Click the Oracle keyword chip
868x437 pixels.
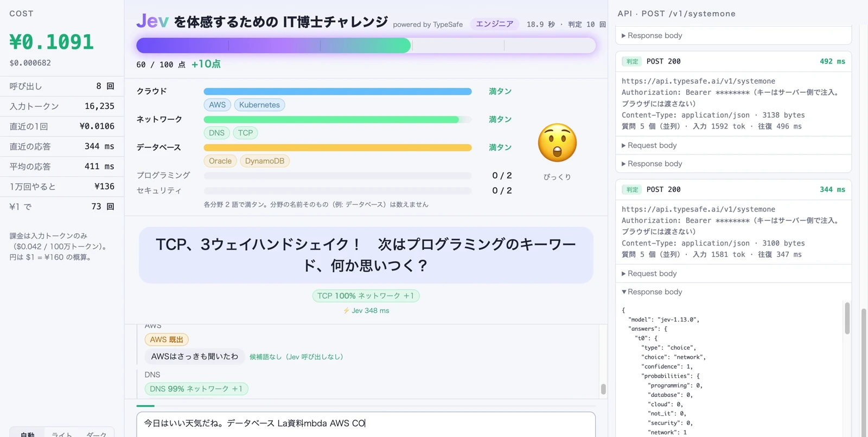[220, 161]
